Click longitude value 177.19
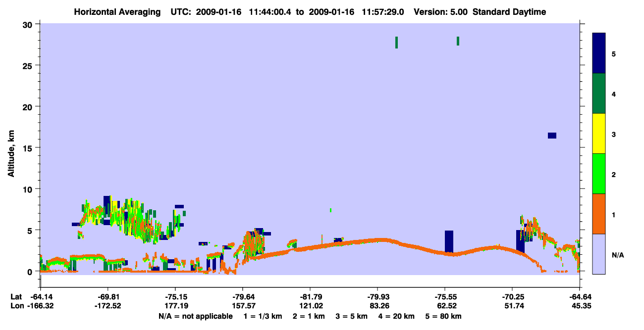644x330 pixels. [x=176, y=306]
